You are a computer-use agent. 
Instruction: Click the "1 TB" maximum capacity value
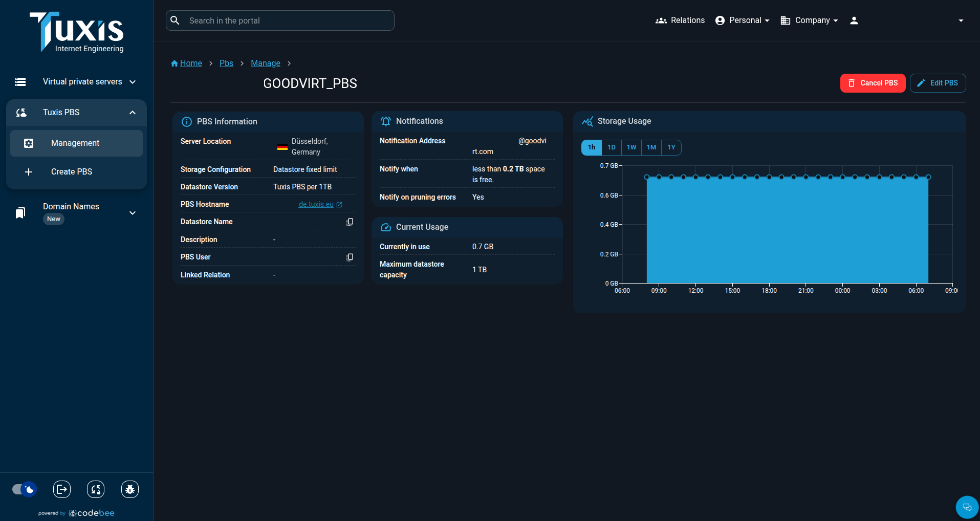(480, 270)
